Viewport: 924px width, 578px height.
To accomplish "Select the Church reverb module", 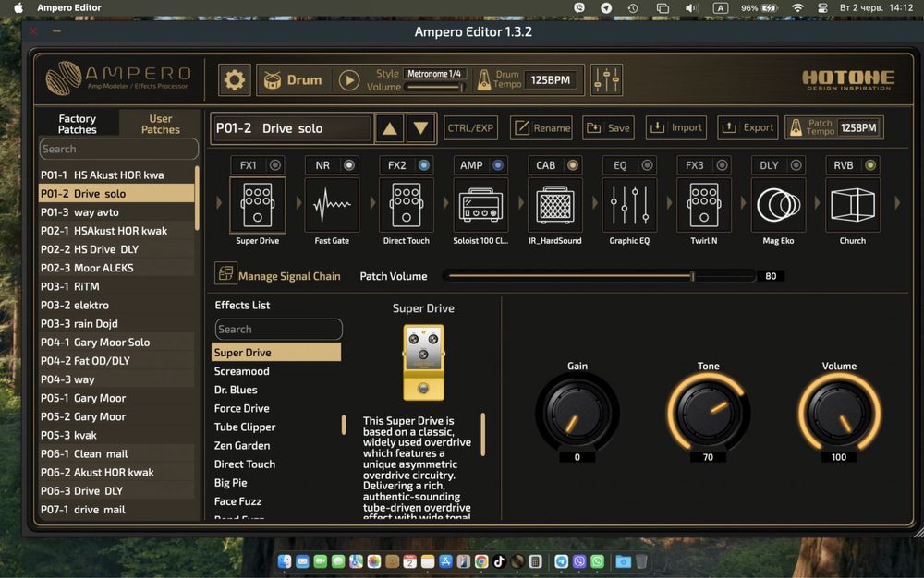I will pos(853,204).
